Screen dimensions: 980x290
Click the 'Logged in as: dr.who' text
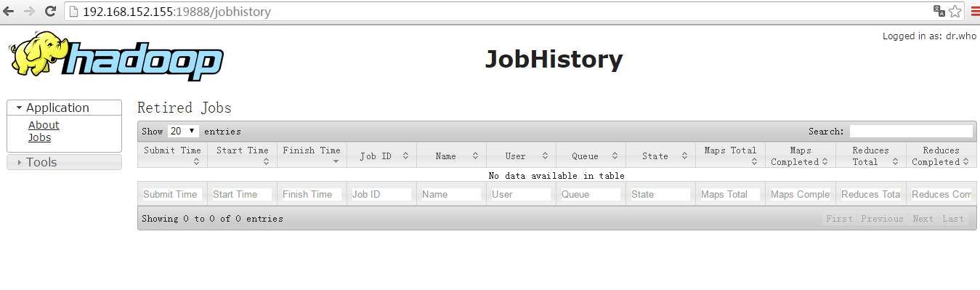(x=929, y=36)
